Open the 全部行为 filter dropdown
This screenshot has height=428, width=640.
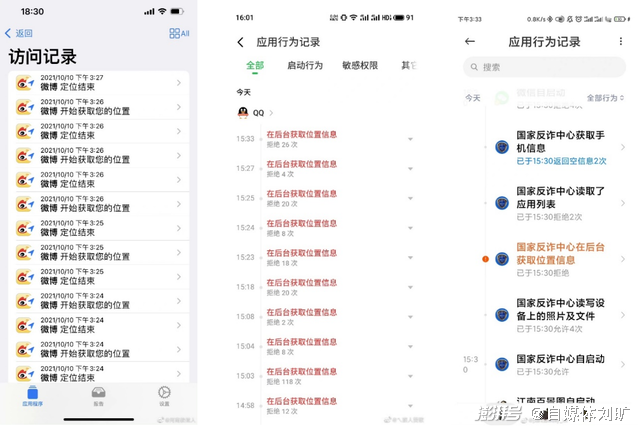pyautogui.click(x=605, y=98)
